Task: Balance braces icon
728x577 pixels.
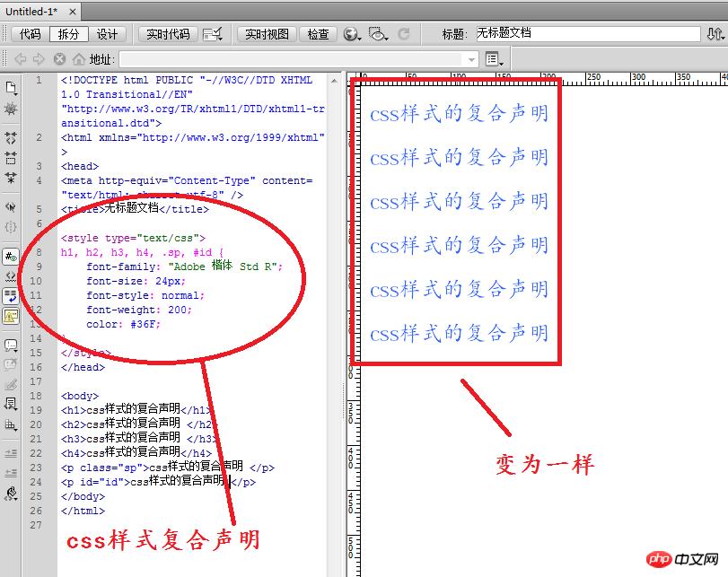Action: (11, 227)
